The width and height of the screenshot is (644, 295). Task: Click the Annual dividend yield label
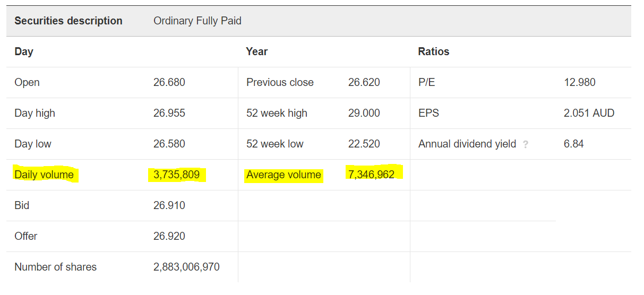467,144
